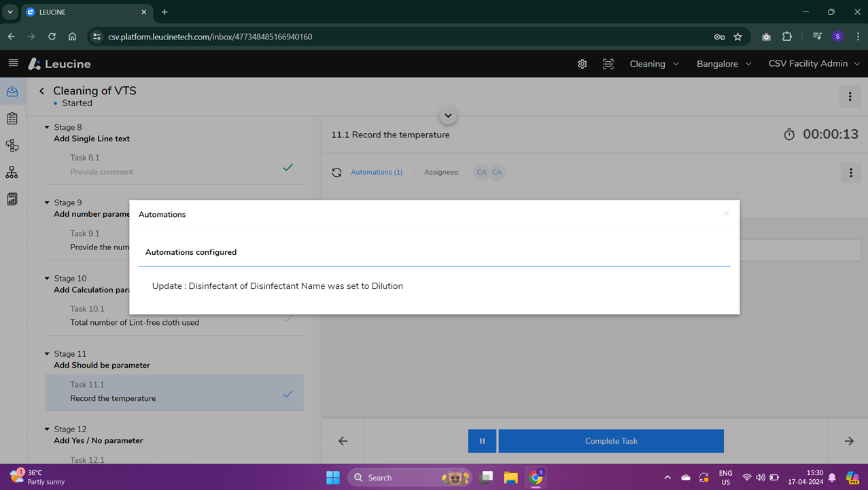Go to next task with right arrow
Image resolution: width=868 pixels, height=490 pixels.
(x=849, y=441)
